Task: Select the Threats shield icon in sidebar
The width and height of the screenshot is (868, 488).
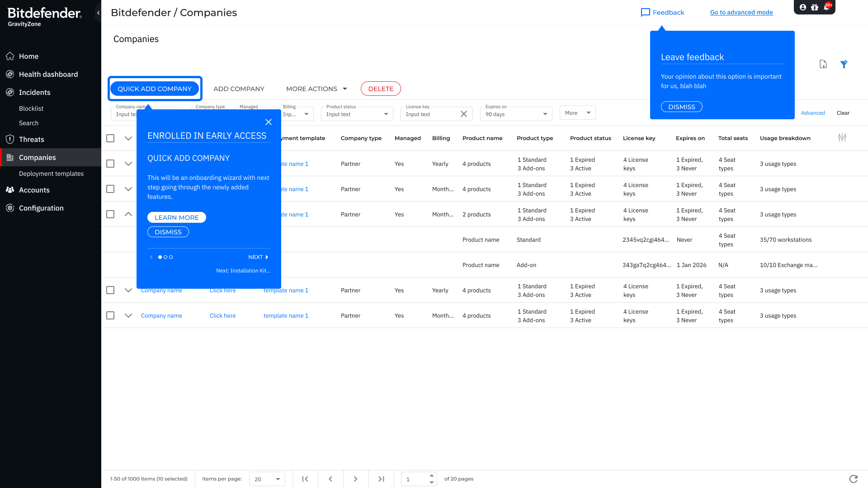Action: coord(10,139)
